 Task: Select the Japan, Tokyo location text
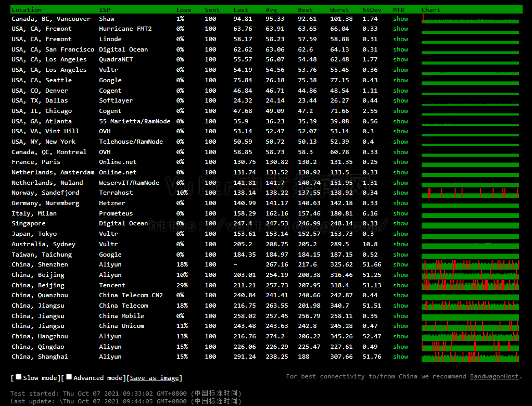(34, 234)
